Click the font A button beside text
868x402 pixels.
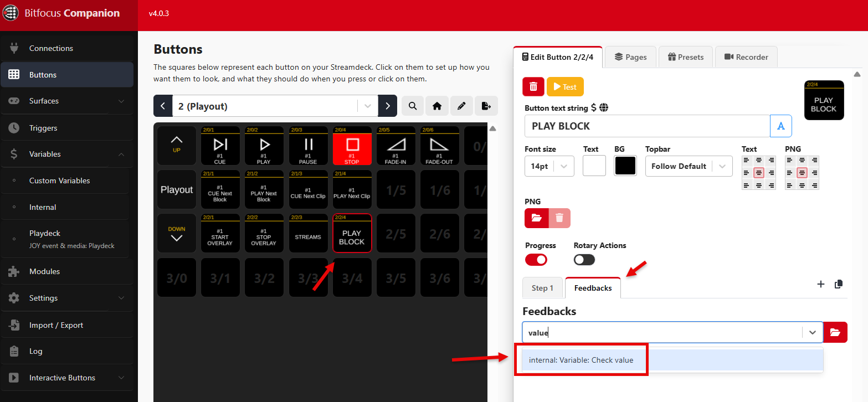(781, 126)
